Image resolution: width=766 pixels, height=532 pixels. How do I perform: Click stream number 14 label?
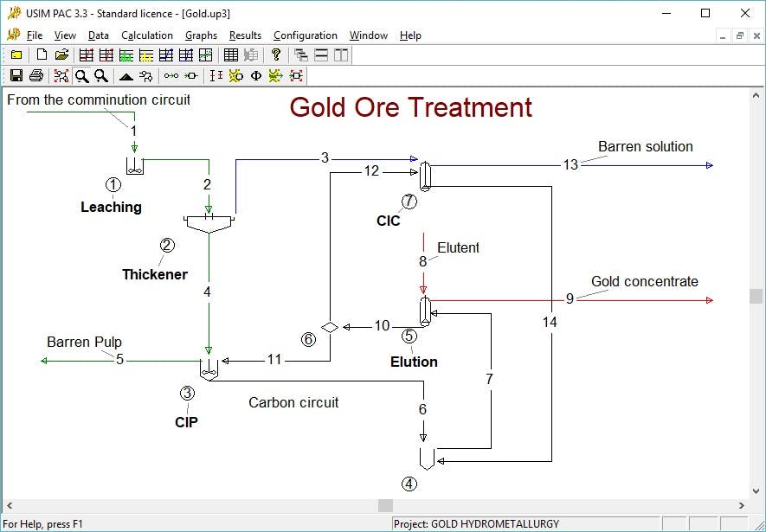[x=550, y=322]
